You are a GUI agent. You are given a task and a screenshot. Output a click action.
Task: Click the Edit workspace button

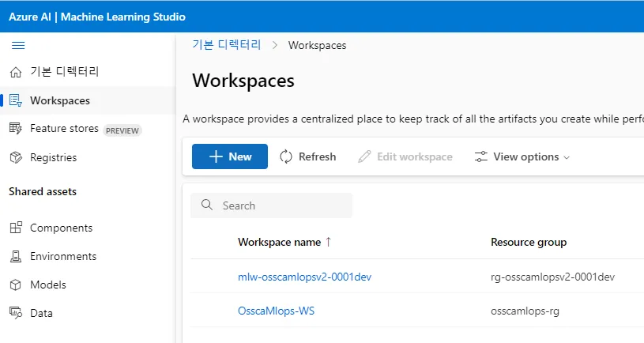(405, 156)
